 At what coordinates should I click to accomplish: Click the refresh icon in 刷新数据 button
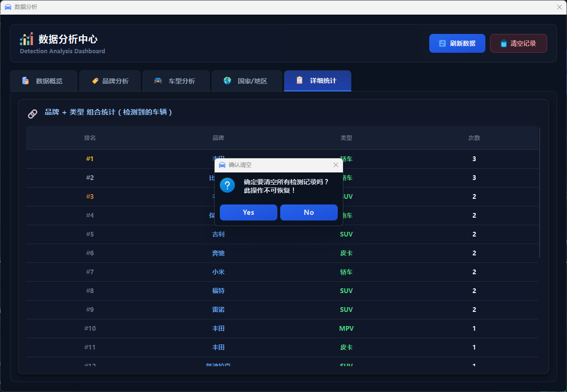pyautogui.click(x=442, y=43)
